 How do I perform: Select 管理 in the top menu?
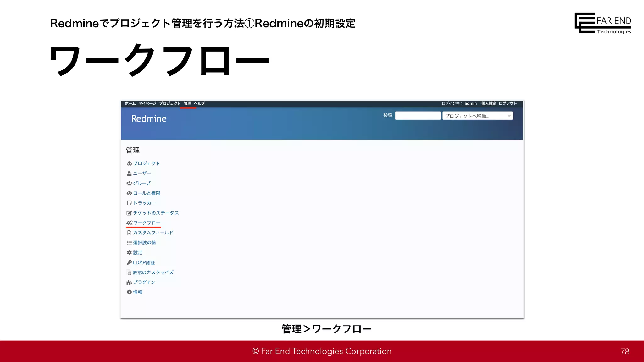pyautogui.click(x=187, y=103)
